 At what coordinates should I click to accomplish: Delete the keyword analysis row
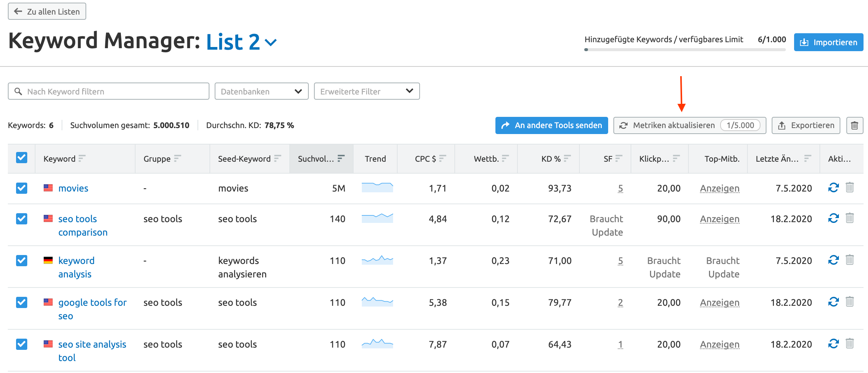850,259
